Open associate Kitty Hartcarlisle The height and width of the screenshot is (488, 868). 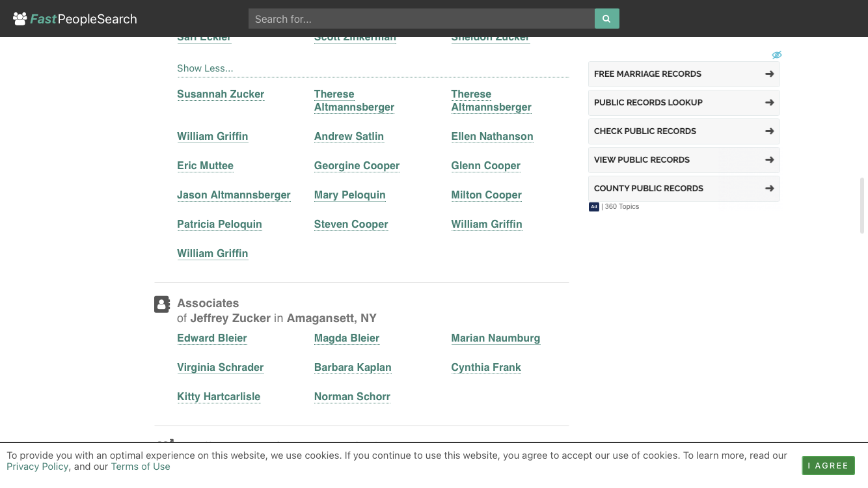tap(219, 396)
